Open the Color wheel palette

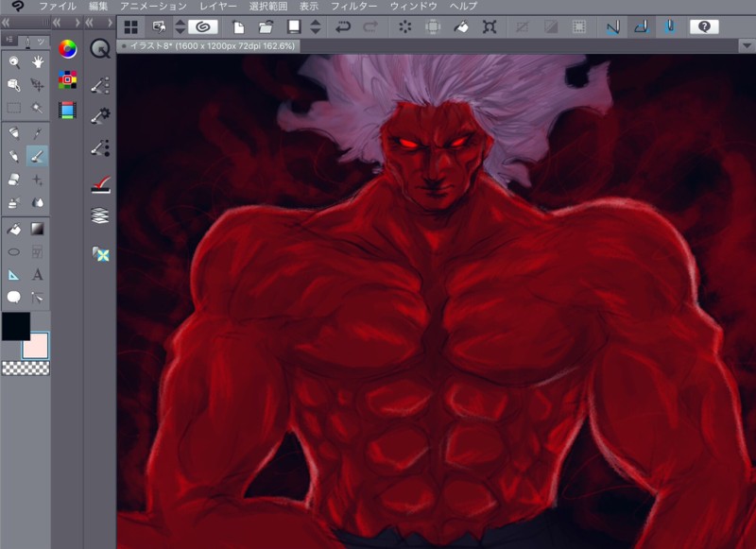[x=67, y=49]
